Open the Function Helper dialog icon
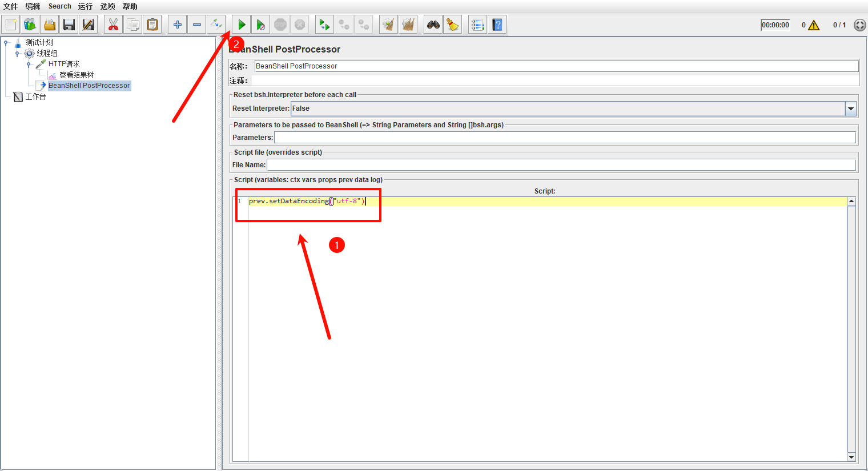The width and height of the screenshot is (868, 471). point(478,25)
